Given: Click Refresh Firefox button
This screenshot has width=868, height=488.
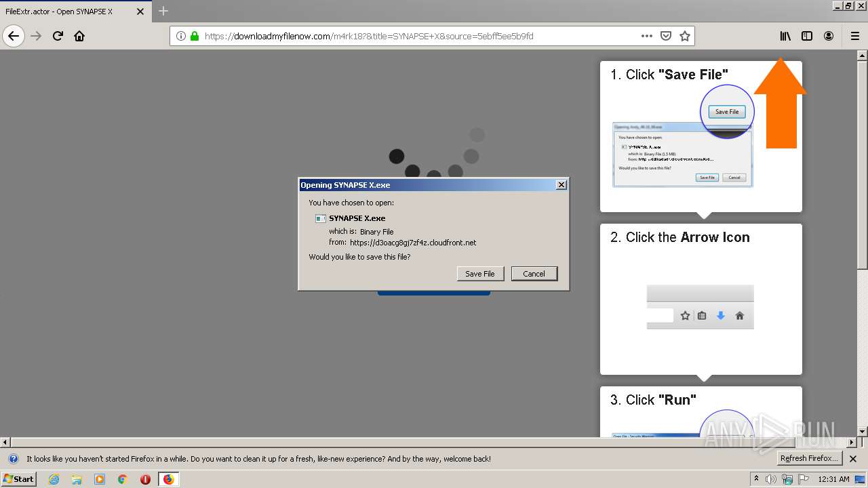Looking at the screenshot, I should 809,459.
